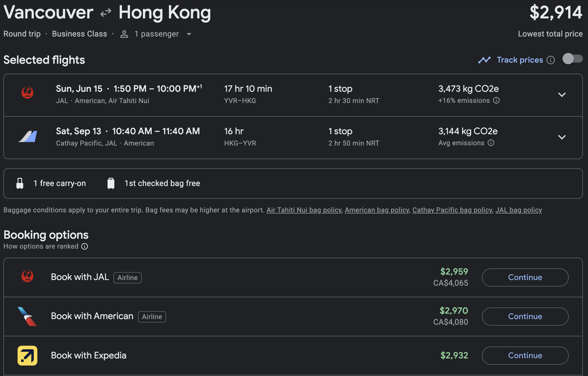The height and width of the screenshot is (376, 588).
Task: Click the 17 hr 10 min duration text
Action: 248,89
